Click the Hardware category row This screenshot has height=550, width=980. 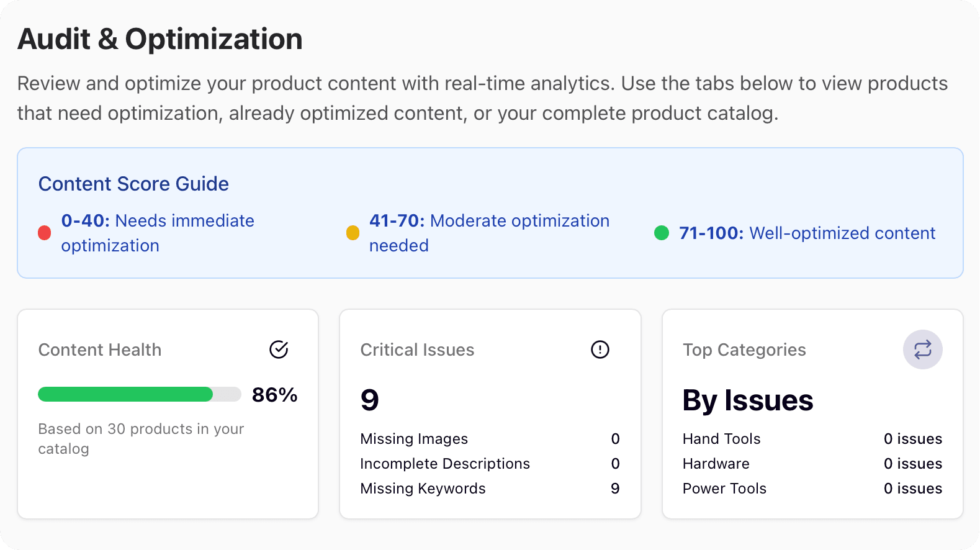812,464
